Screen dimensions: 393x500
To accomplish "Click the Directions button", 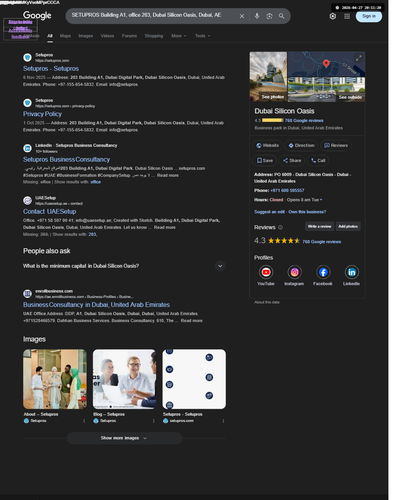I will 301,146.
